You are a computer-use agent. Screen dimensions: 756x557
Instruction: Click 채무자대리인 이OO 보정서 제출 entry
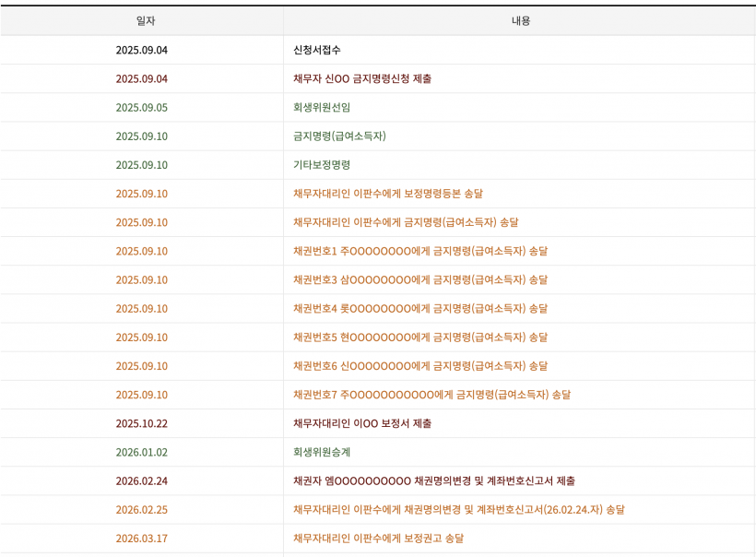tap(362, 423)
